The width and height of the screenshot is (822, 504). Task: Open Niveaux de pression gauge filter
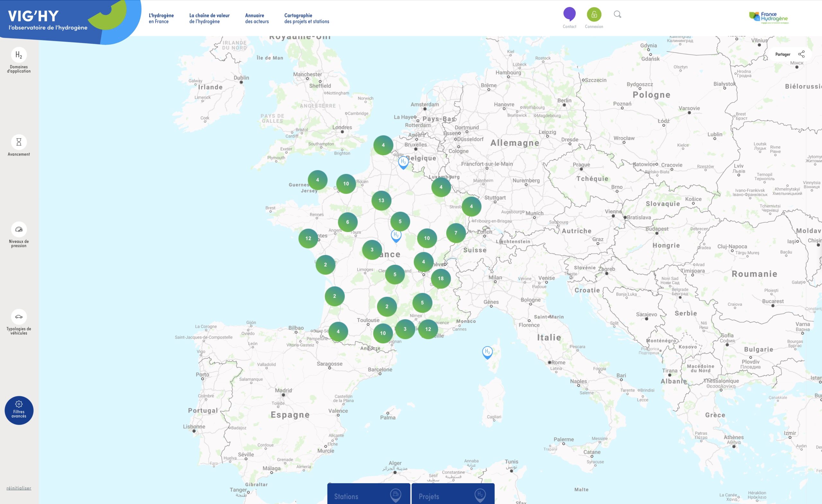coord(19,230)
